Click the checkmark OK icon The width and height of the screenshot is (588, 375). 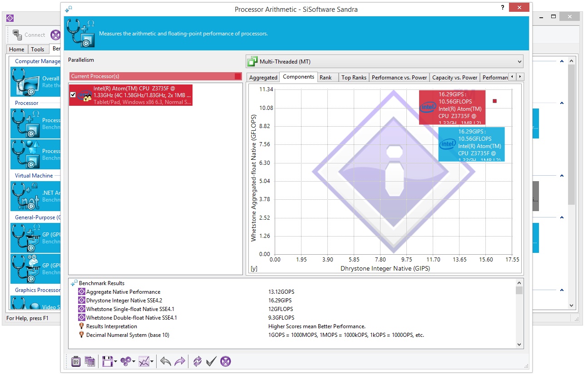click(211, 361)
